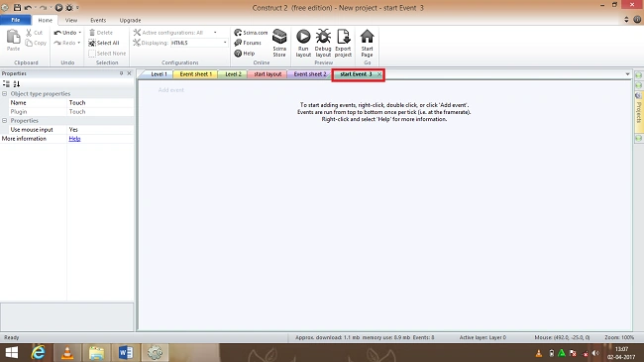The image size is (644, 362).
Task: Open quick access toolbar customize arrow
Action: point(77,7)
